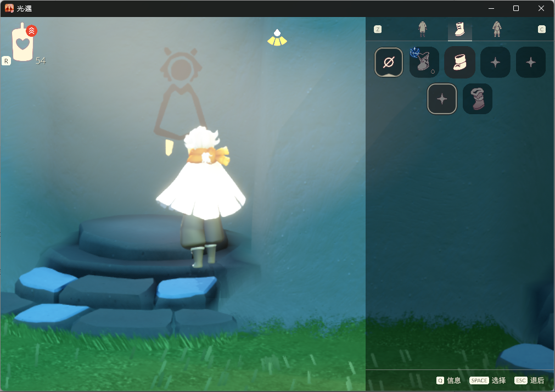
Task: Click the cape wing energy indicator
Action: click(277, 38)
